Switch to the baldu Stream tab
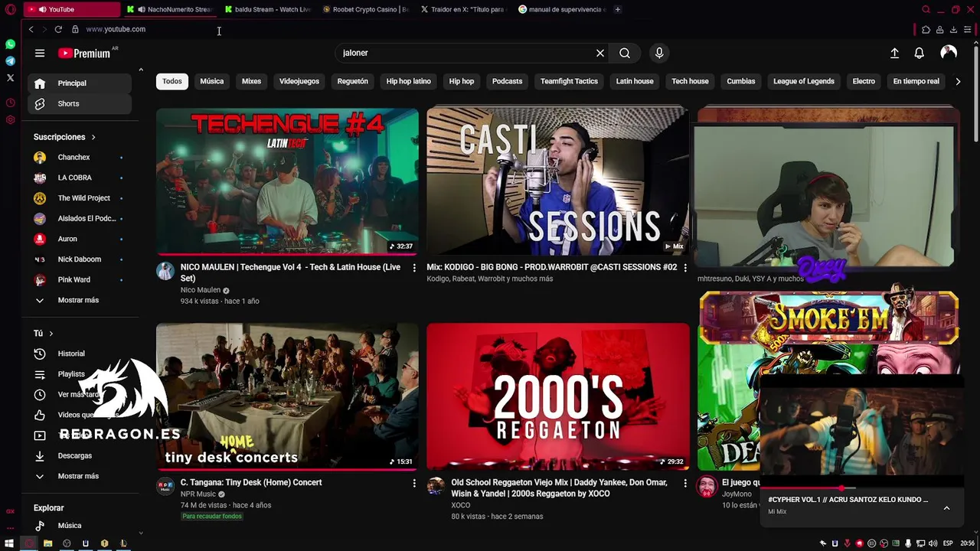The image size is (980, 551). [267, 9]
